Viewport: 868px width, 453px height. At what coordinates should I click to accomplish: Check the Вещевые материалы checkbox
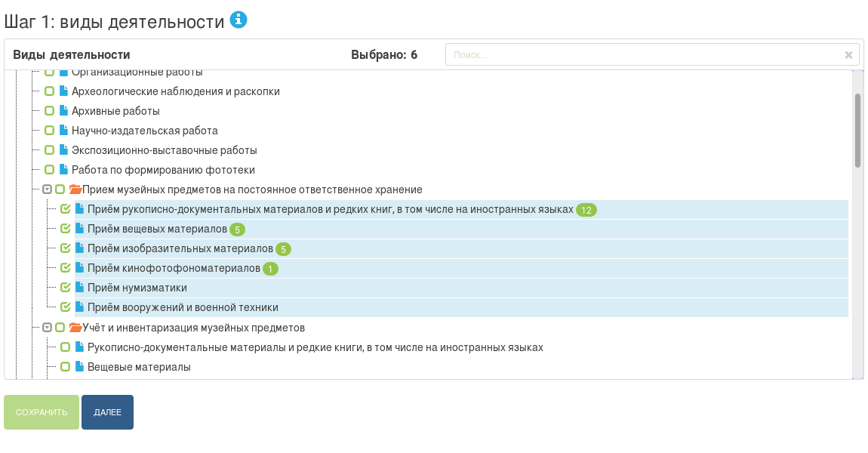(x=65, y=367)
